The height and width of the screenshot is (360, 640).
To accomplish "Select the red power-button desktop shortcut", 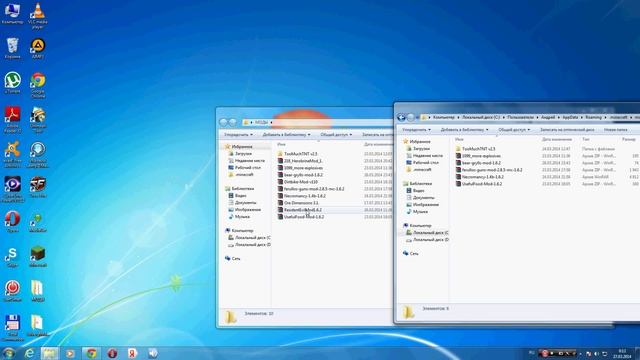I will pyautogui.click(x=12, y=291).
